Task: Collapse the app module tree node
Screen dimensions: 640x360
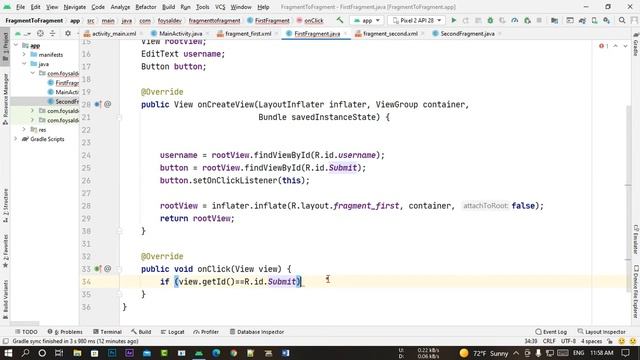Action: [16, 45]
